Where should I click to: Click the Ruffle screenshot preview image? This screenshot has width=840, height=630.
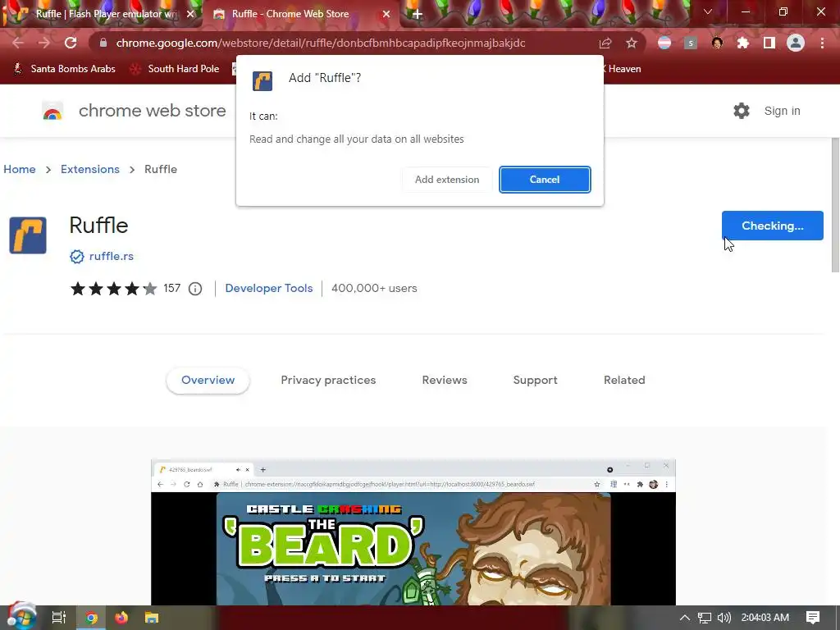[413, 532]
